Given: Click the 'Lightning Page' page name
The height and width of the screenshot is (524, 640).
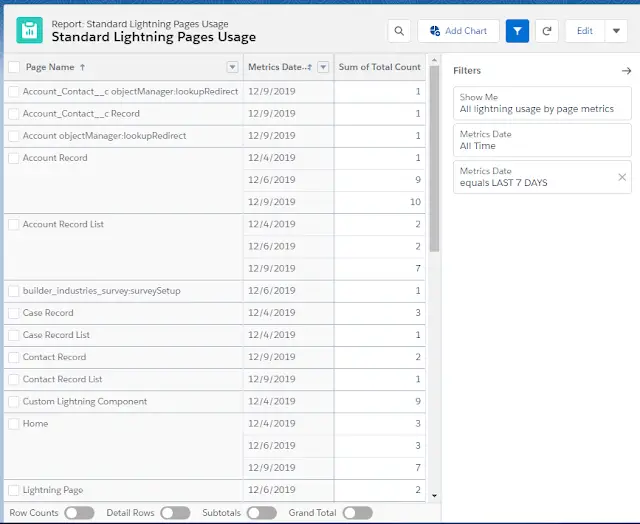Looking at the screenshot, I should pos(53,490).
